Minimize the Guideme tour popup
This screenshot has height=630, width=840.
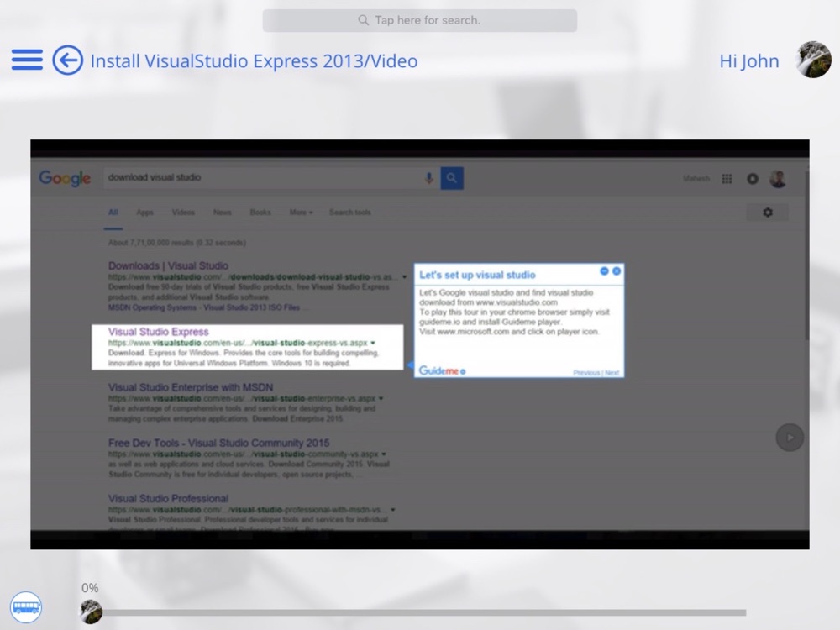[604, 271]
